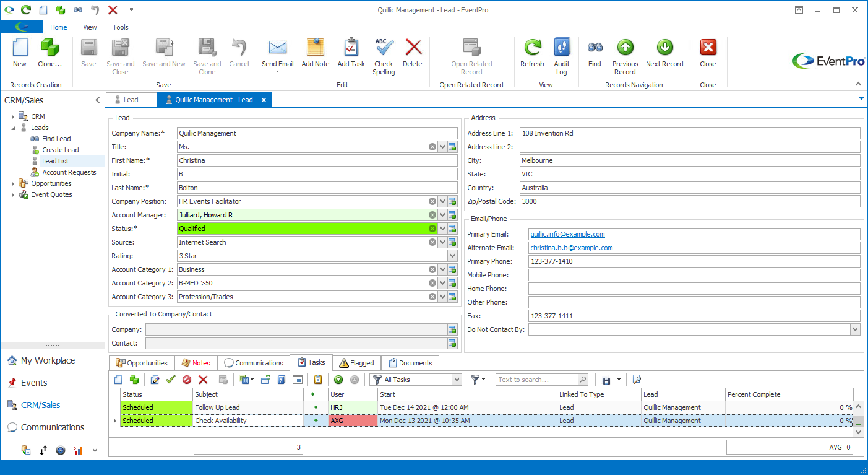Viewport: 868px width, 475px height.
Task: Clear the Status field value
Action: 432,229
